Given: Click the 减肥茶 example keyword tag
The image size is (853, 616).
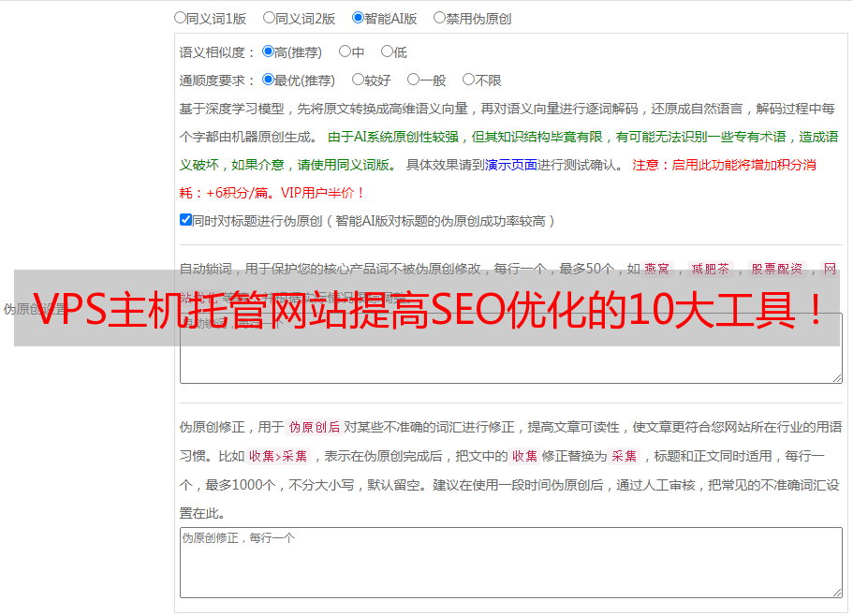Looking at the screenshot, I should coord(710,269).
